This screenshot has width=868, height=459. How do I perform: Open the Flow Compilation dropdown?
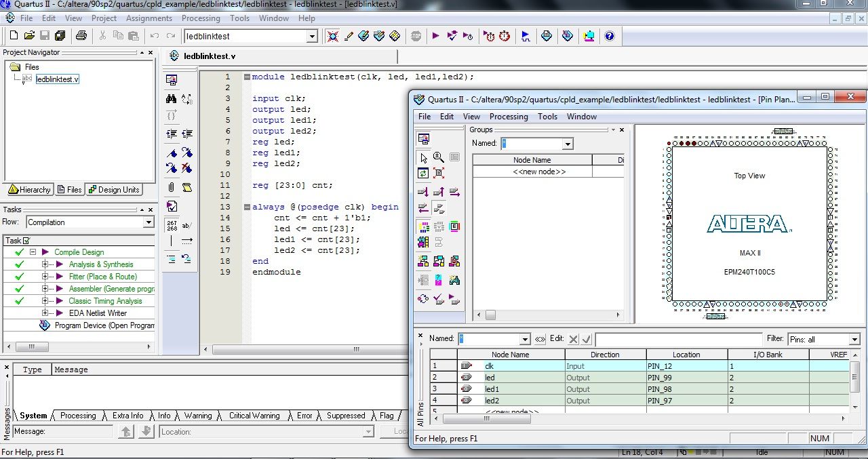coord(149,222)
